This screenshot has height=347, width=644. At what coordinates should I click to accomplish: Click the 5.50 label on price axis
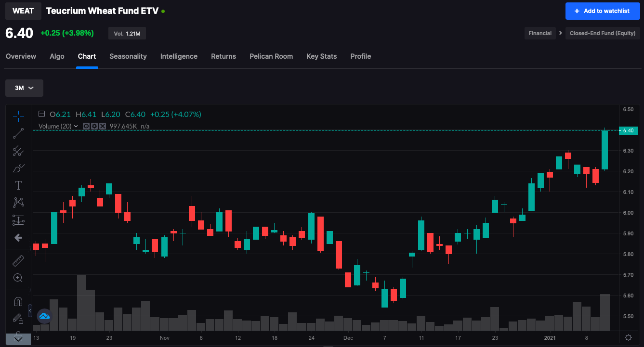628,316
